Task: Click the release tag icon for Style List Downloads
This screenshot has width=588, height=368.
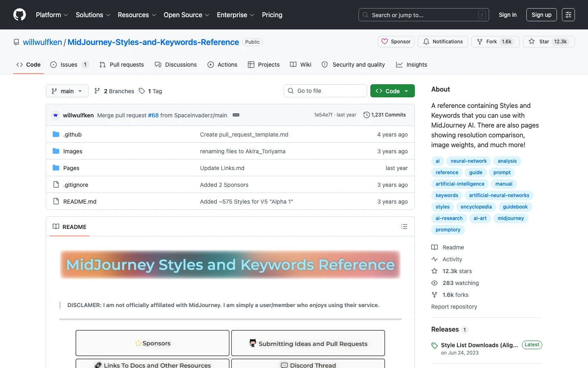Action: click(434, 346)
